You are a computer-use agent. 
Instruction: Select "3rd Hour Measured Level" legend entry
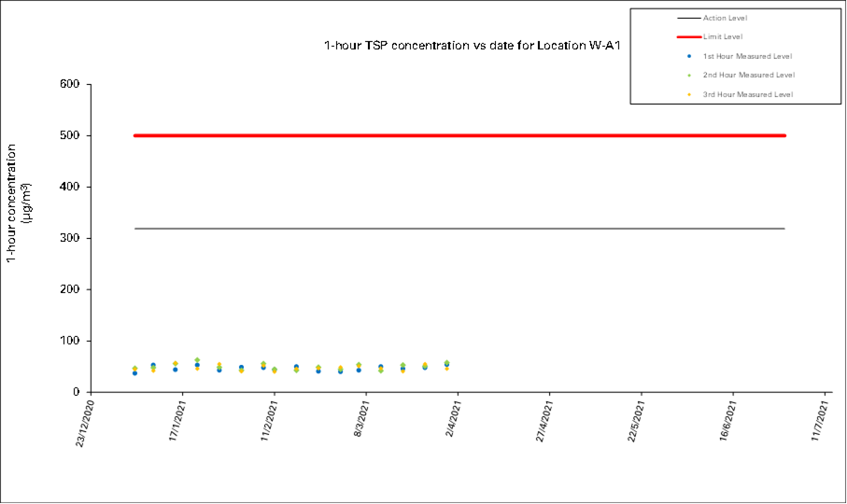(747, 94)
